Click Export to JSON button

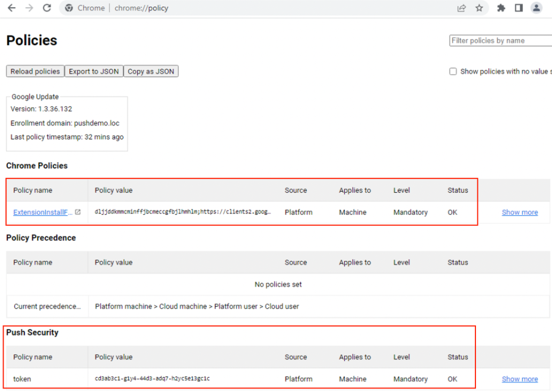(x=94, y=71)
